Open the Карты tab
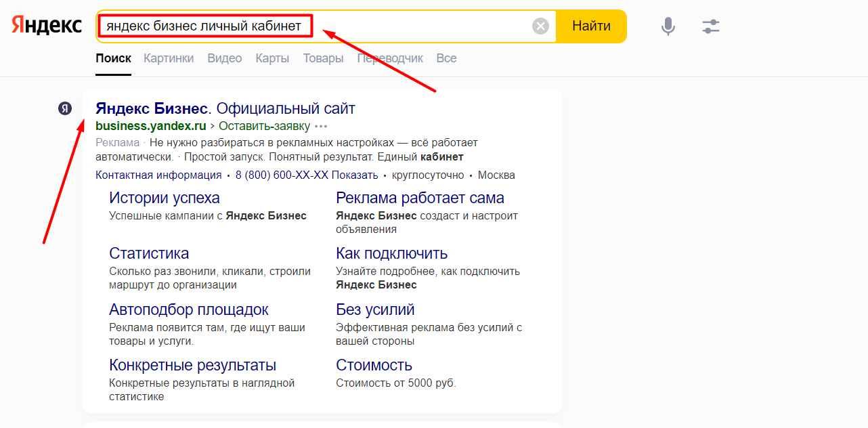Viewport: 868px width, 428px height. [272, 58]
